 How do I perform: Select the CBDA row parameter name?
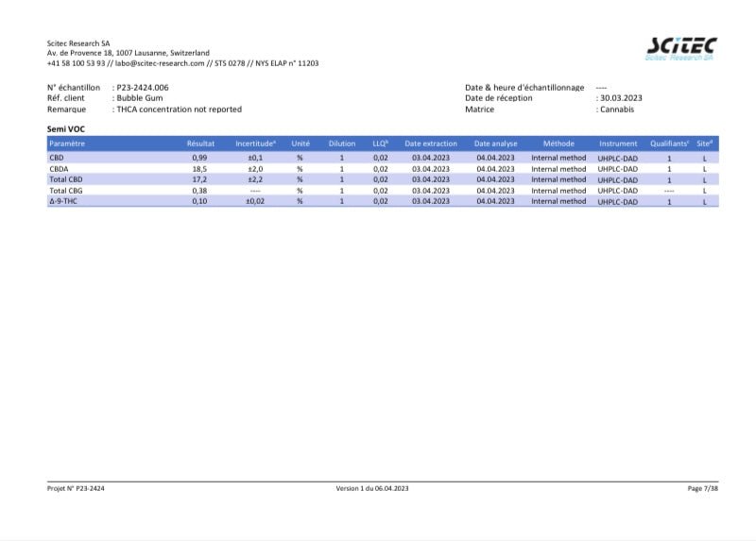(x=60, y=169)
